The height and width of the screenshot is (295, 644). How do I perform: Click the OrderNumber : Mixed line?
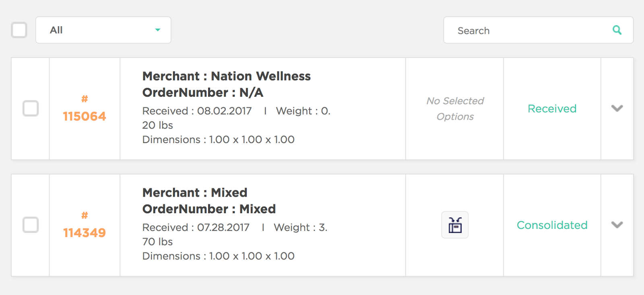209,209
